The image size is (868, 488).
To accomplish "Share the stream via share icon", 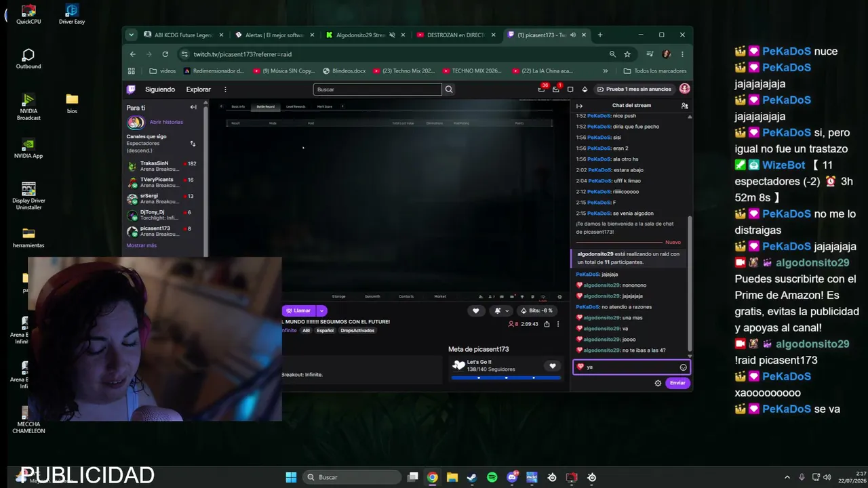I will point(547,324).
